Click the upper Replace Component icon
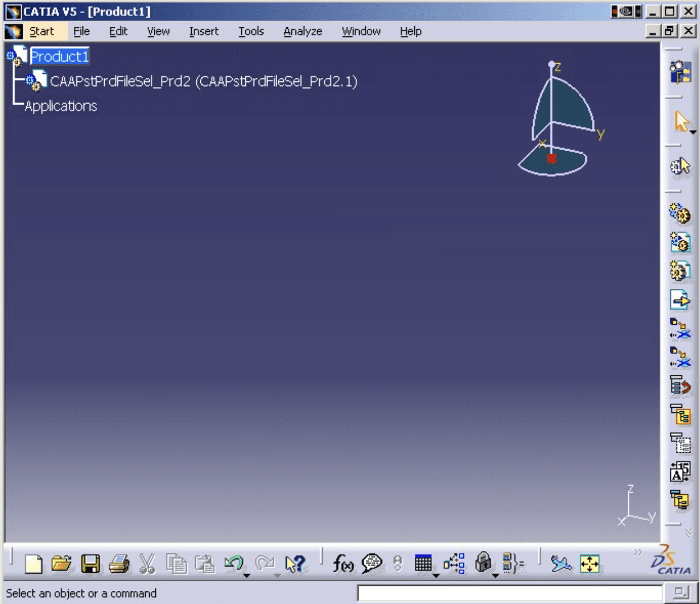Viewport: 700px width, 604px height. pyautogui.click(x=680, y=329)
